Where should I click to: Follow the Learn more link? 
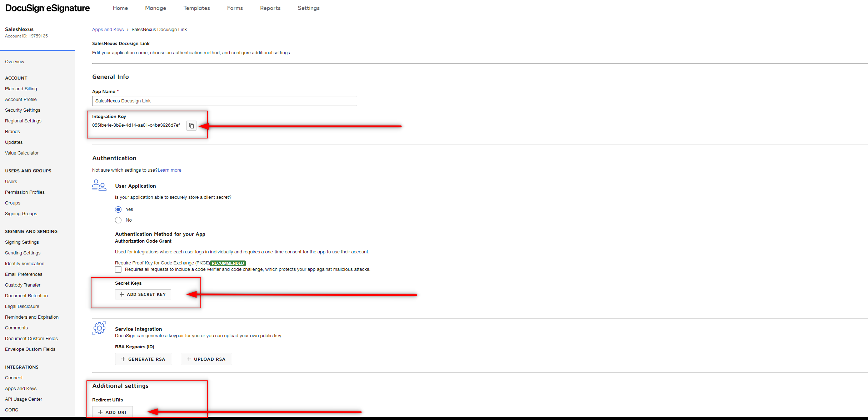tap(170, 170)
